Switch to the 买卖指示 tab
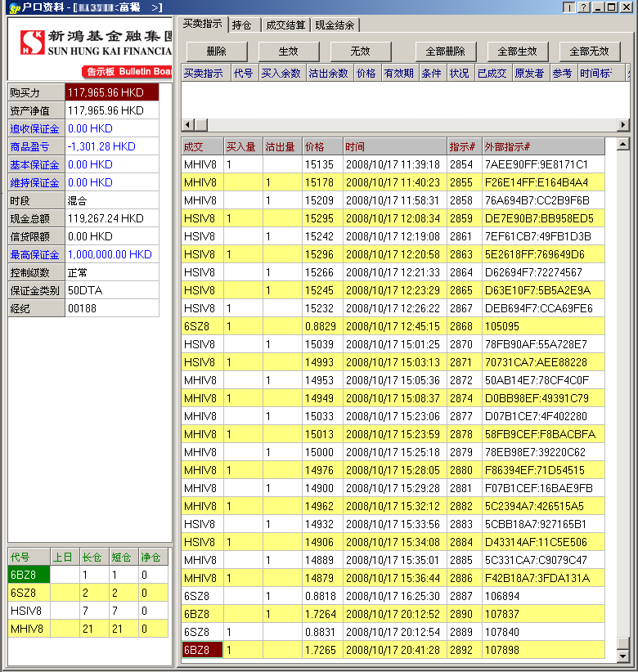The image size is (638, 672). (x=202, y=24)
